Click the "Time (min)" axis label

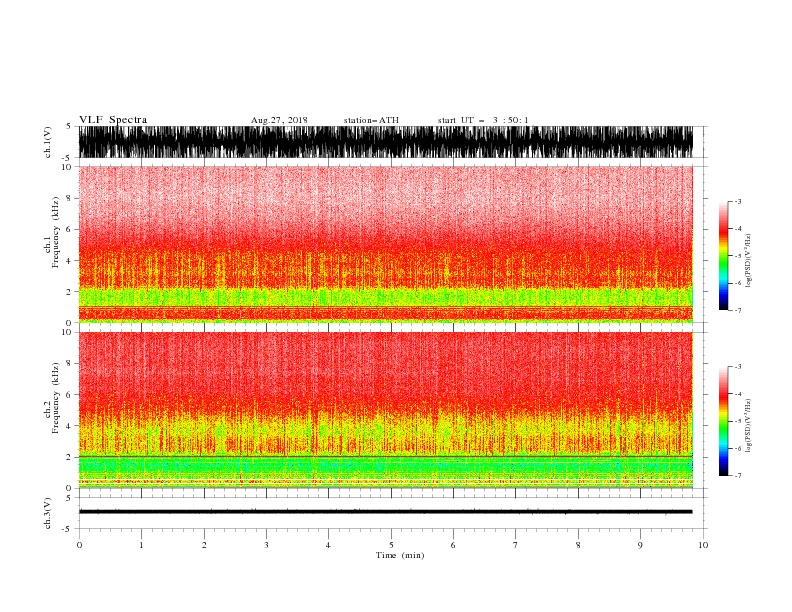400,555
